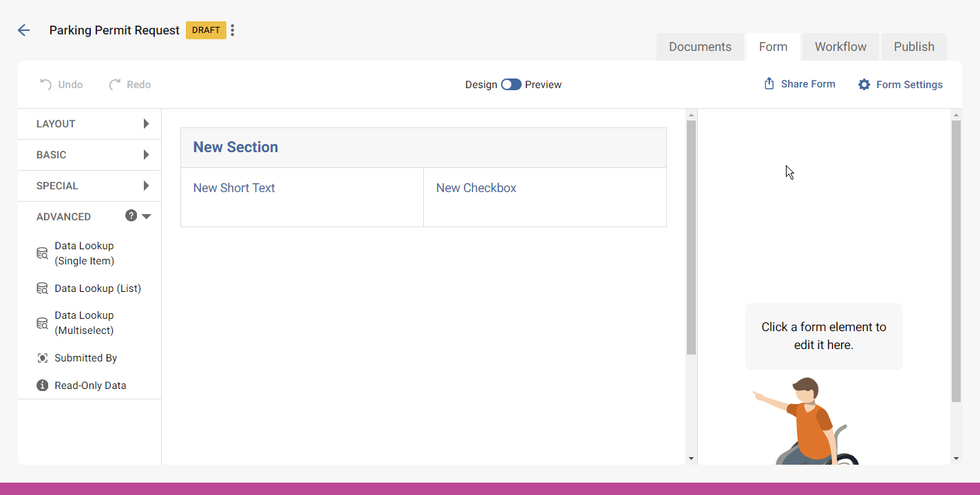Switch to the Workflow tab
The height and width of the screenshot is (495, 980).
[840, 47]
